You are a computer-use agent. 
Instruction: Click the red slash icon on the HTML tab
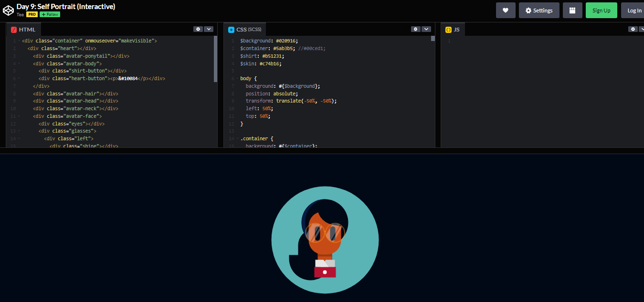point(13,29)
